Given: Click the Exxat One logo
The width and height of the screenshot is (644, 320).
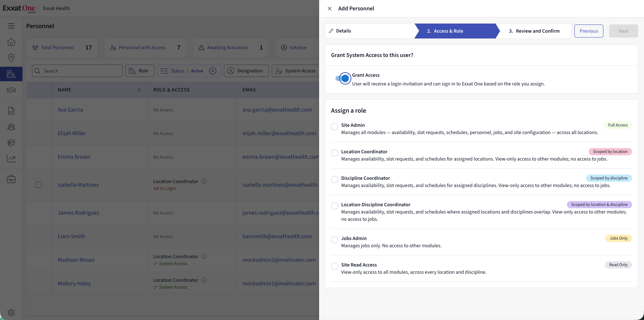Looking at the screenshot, I should pos(19,8).
